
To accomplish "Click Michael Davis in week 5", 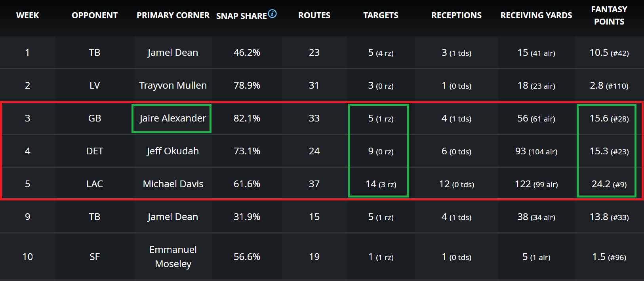I will [173, 184].
